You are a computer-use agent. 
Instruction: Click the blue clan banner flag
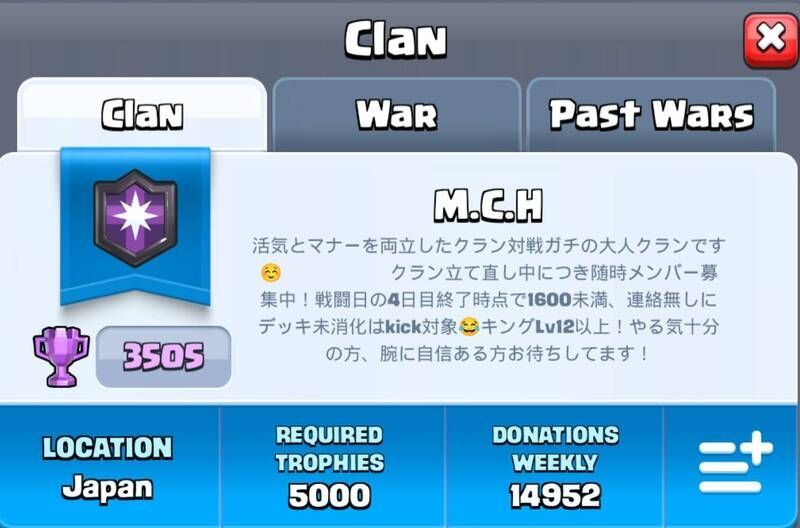(x=135, y=226)
